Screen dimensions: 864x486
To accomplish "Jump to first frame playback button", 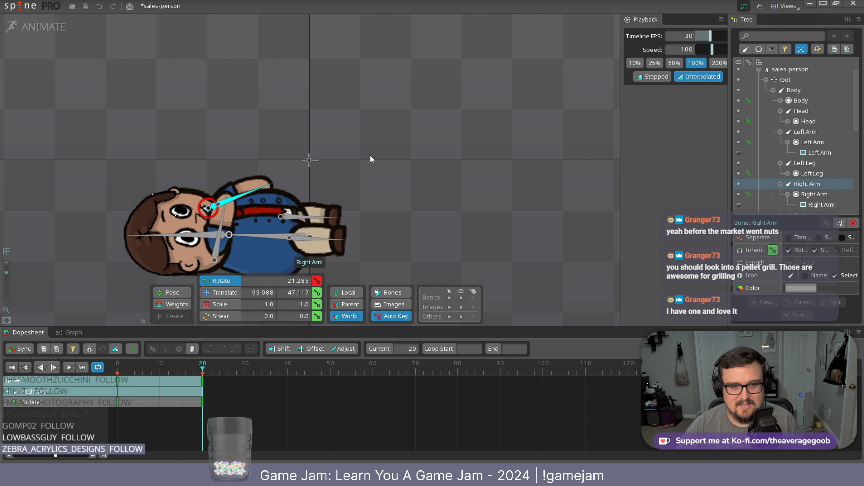I will (11, 367).
